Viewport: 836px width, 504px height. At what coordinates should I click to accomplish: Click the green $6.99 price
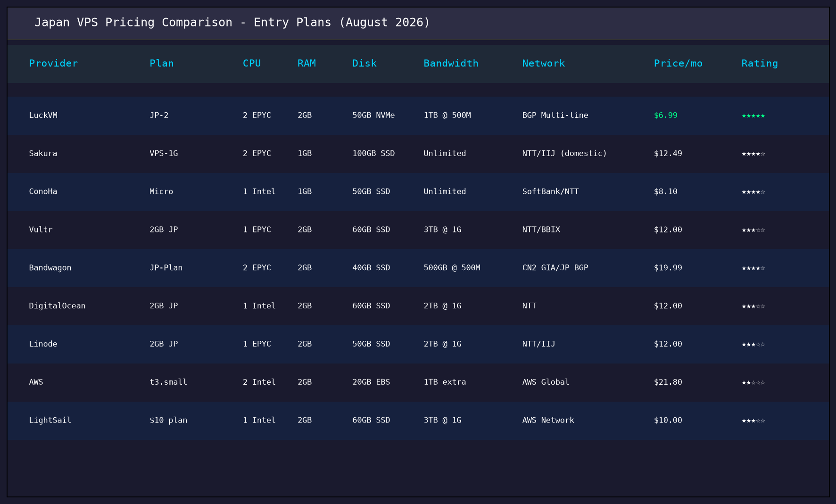point(666,115)
